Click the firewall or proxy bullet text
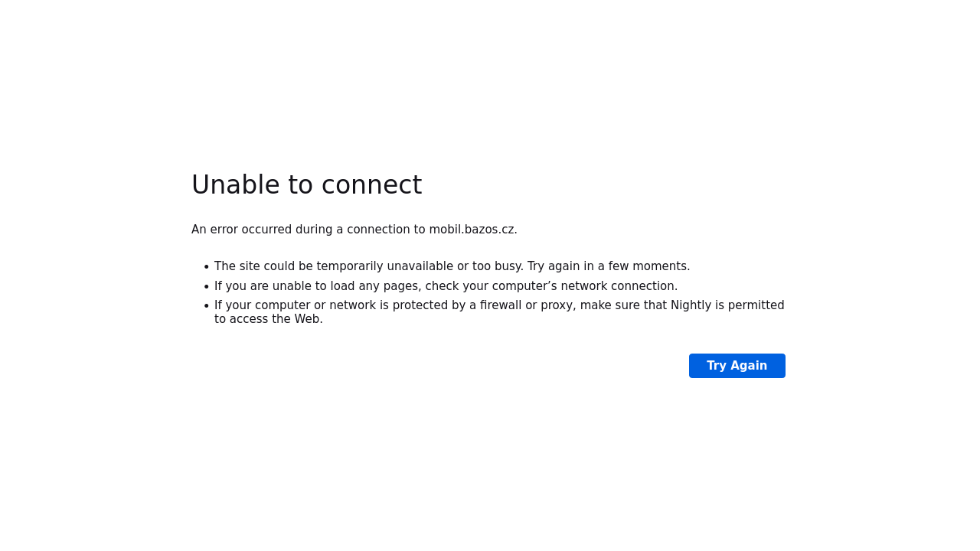980x551 pixels. [x=499, y=312]
